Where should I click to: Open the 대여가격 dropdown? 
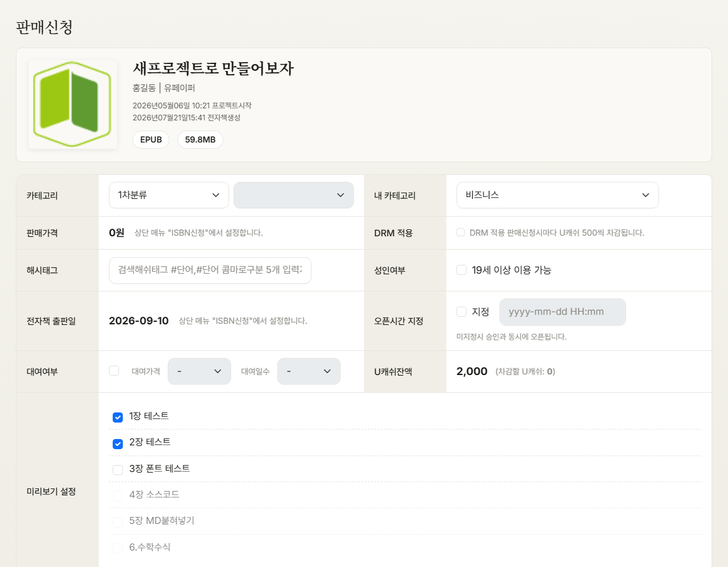199,371
